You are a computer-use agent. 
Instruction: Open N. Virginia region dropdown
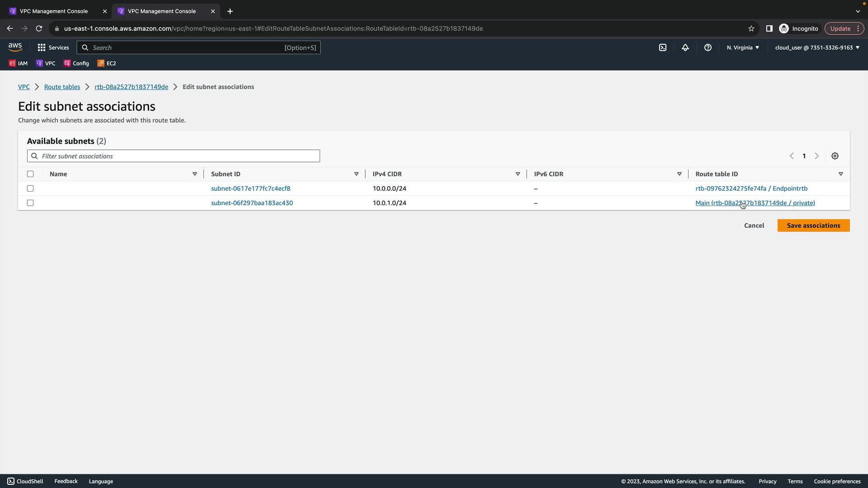[x=743, y=47]
